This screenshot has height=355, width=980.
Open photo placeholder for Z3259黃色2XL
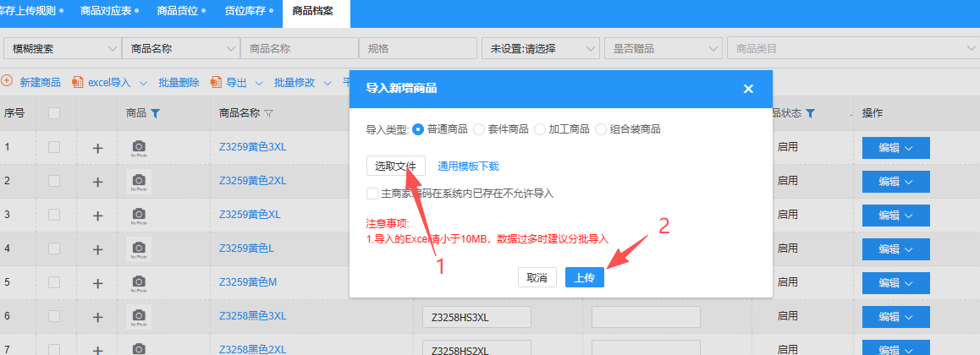139,182
